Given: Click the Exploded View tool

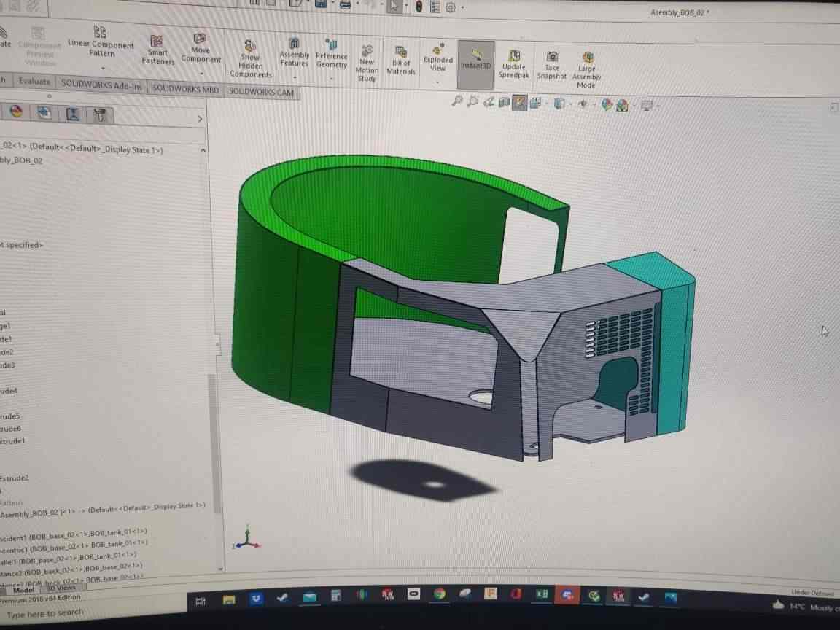Looking at the screenshot, I should click(437, 58).
